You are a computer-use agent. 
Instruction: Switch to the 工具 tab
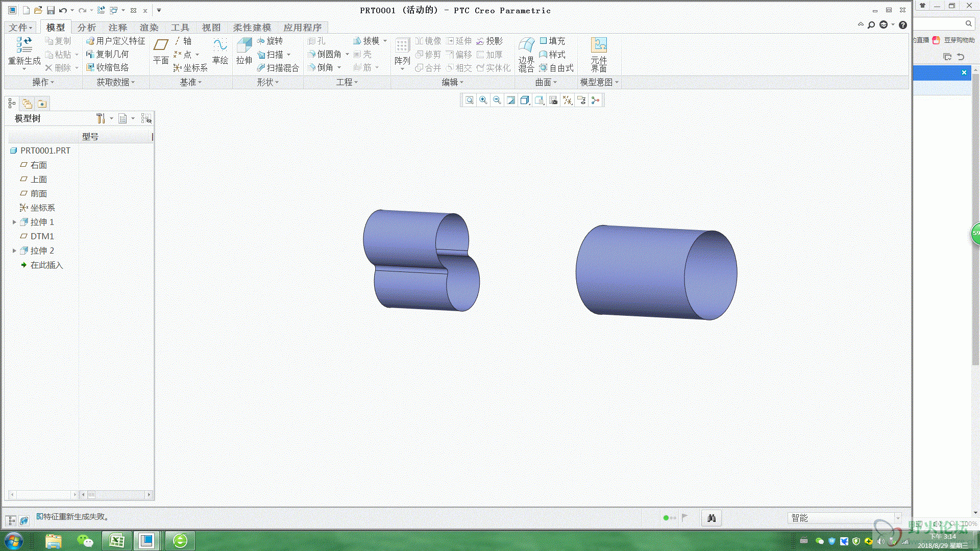[180, 28]
